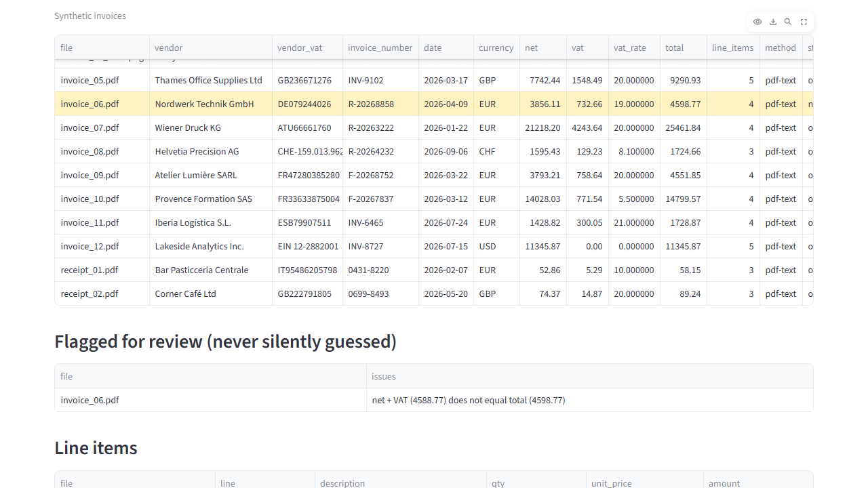Select invoice number INV-9102 cell
The image size is (868, 488).
pyautogui.click(x=380, y=80)
